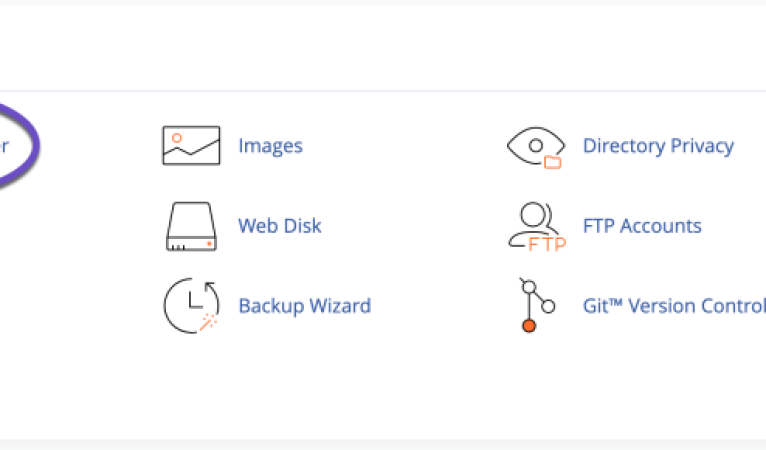Open the Git branch icon
The image size is (766, 450).
pyautogui.click(x=536, y=305)
